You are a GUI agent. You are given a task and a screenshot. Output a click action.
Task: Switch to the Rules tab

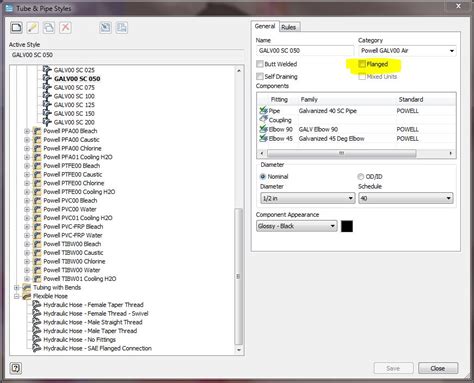click(289, 27)
